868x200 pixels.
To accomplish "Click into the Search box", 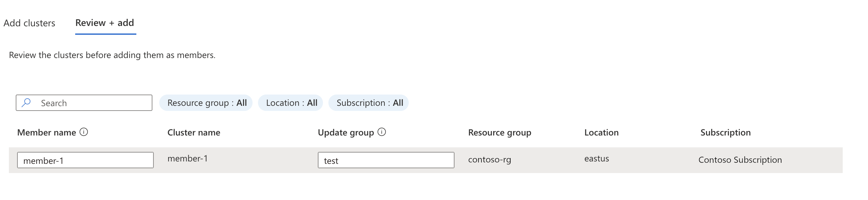I will (x=92, y=103).
